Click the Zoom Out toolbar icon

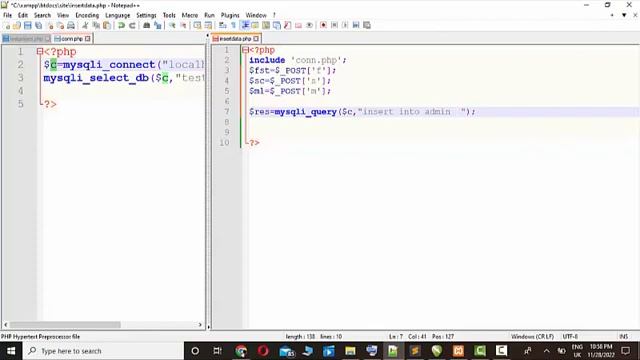[183, 26]
